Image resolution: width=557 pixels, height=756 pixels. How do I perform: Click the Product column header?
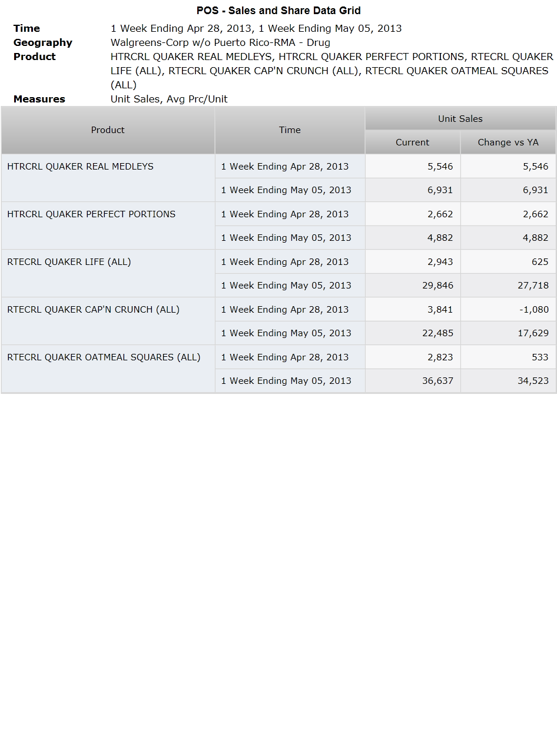(x=108, y=130)
